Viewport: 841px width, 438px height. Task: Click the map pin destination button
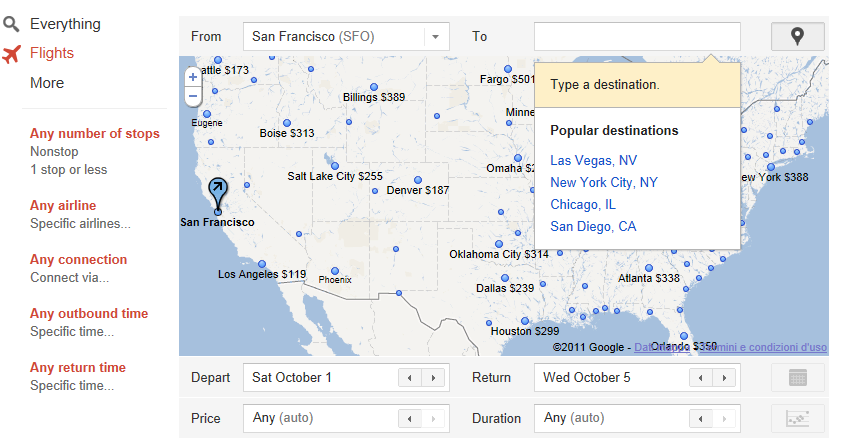coord(797,36)
